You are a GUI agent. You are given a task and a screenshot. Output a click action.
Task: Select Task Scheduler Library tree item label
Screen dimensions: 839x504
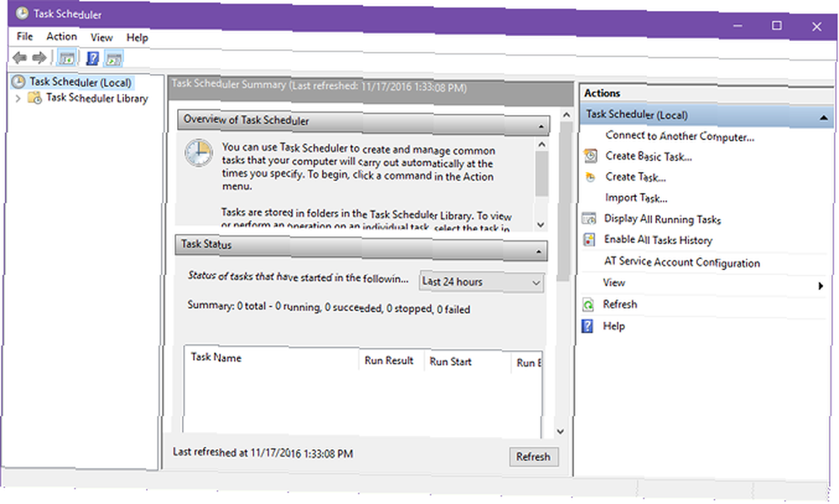(x=96, y=98)
